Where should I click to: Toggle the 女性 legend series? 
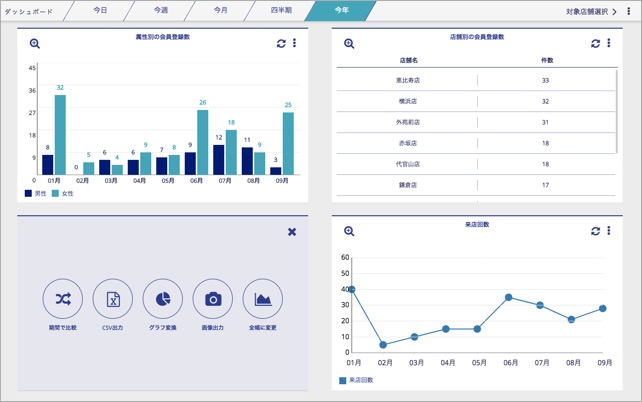pos(63,194)
